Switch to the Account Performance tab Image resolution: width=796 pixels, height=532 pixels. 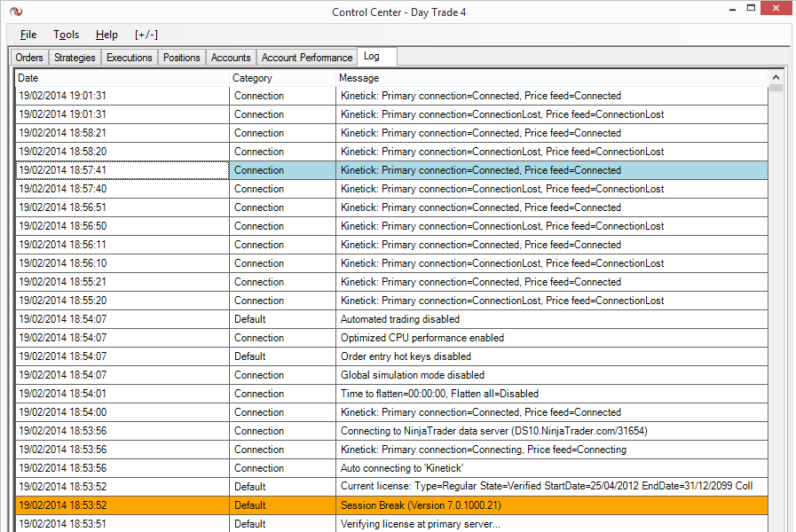coord(307,58)
